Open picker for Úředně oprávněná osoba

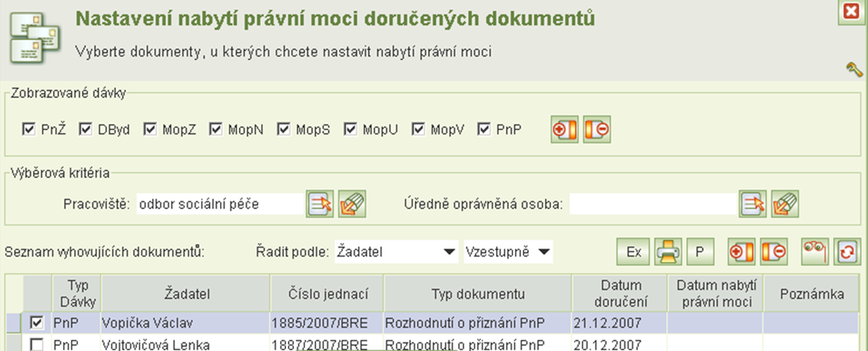(752, 204)
